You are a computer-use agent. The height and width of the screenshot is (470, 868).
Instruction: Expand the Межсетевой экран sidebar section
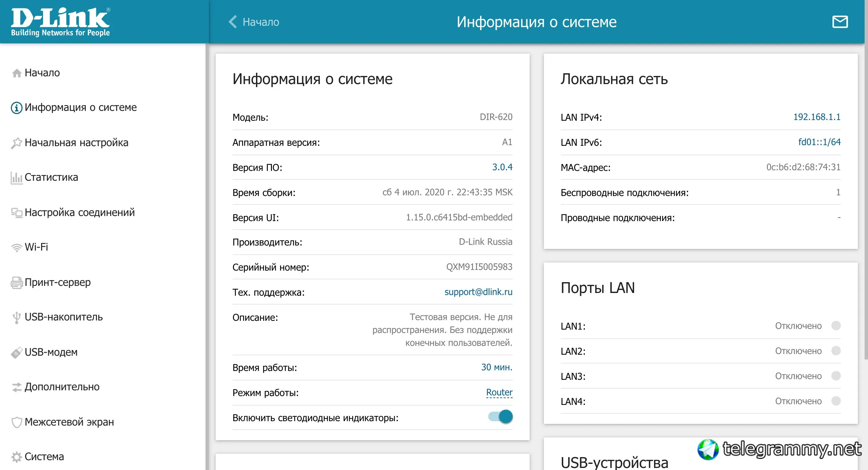pos(70,422)
